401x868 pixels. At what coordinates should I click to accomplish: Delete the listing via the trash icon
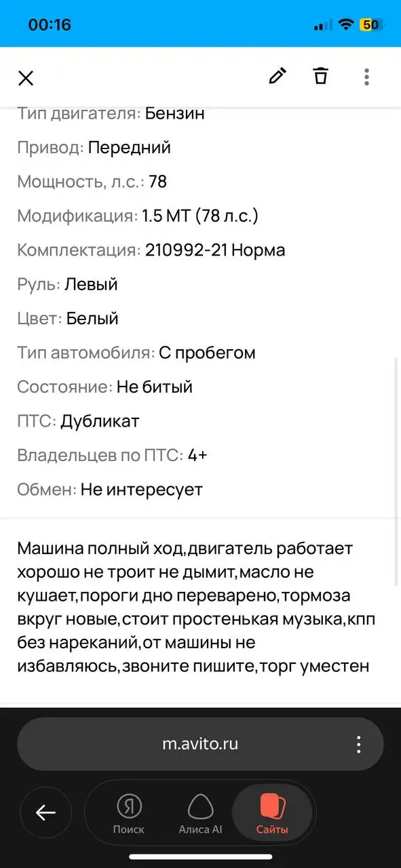tap(320, 77)
